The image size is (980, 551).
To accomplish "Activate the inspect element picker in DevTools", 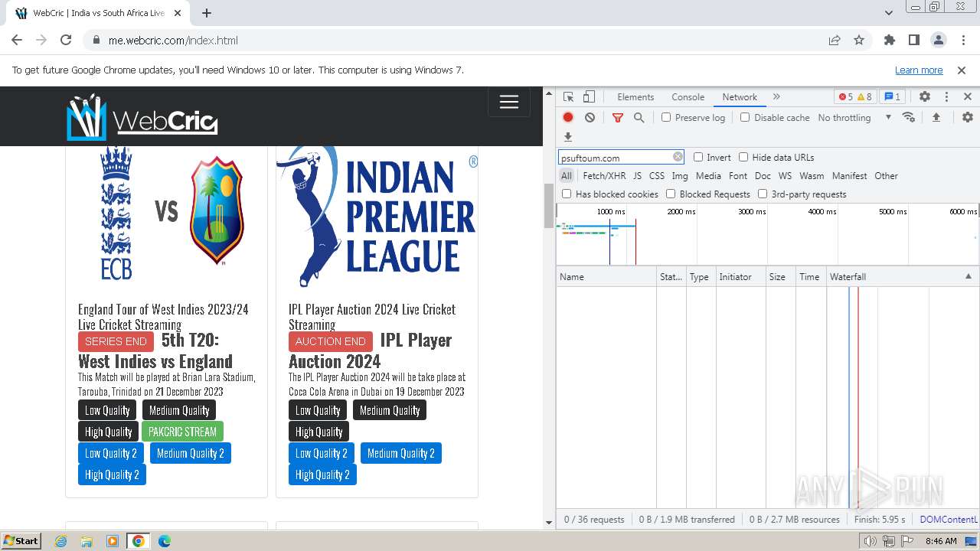I will 568,97.
